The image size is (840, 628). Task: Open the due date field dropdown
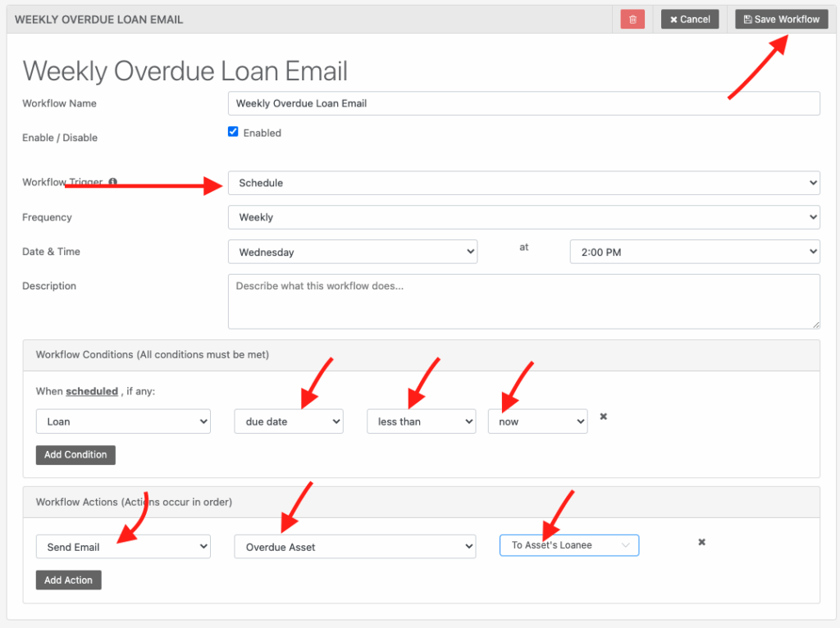click(288, 421)
